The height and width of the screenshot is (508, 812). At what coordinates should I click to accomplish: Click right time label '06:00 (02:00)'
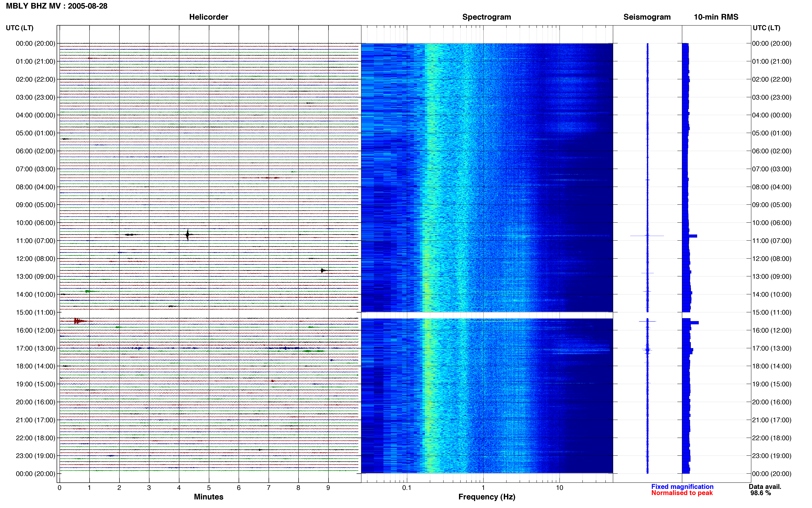click(x=772, y=151)
